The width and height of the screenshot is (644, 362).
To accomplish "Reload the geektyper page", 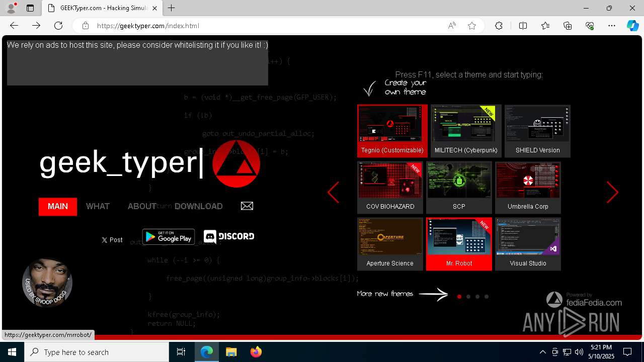I will (58, 26).
